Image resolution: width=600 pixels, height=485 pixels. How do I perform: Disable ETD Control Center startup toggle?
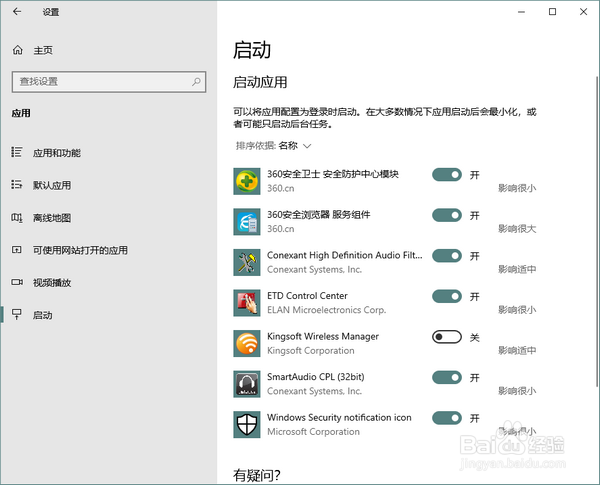[x=447, y=296]
